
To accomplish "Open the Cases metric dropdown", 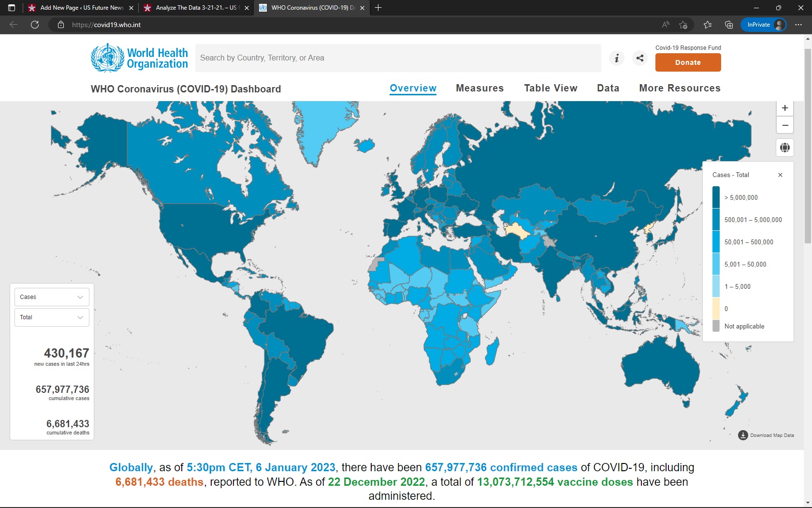I will coord(52,297).
